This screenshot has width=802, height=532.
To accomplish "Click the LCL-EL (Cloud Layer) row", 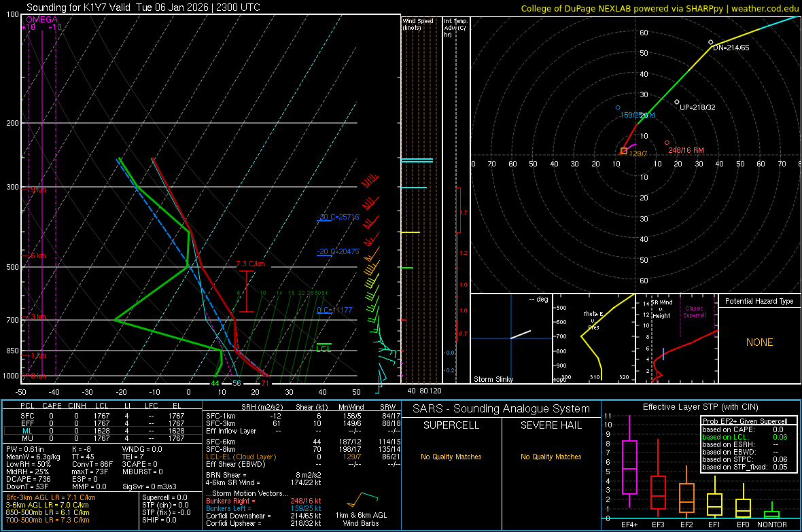I will pos(302,457).
